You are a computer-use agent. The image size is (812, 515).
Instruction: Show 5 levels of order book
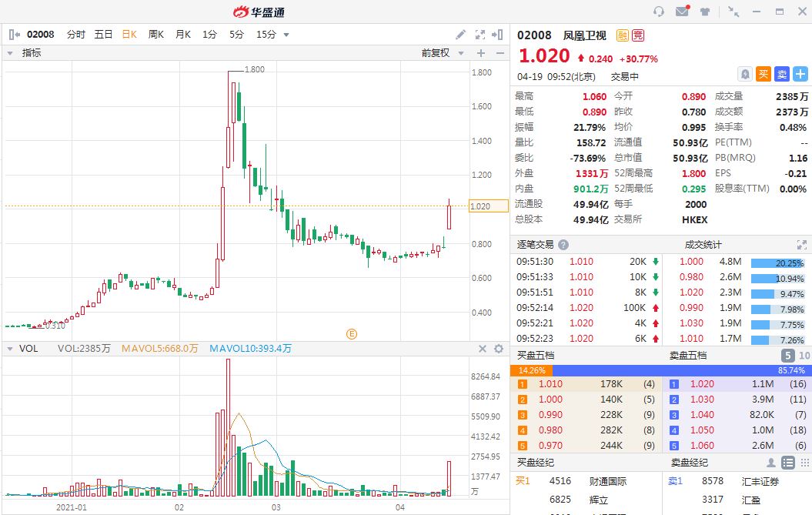[x=787, y=356]
